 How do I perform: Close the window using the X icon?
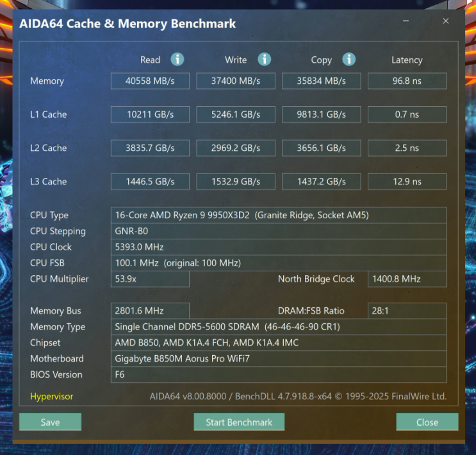coord(446,21)
